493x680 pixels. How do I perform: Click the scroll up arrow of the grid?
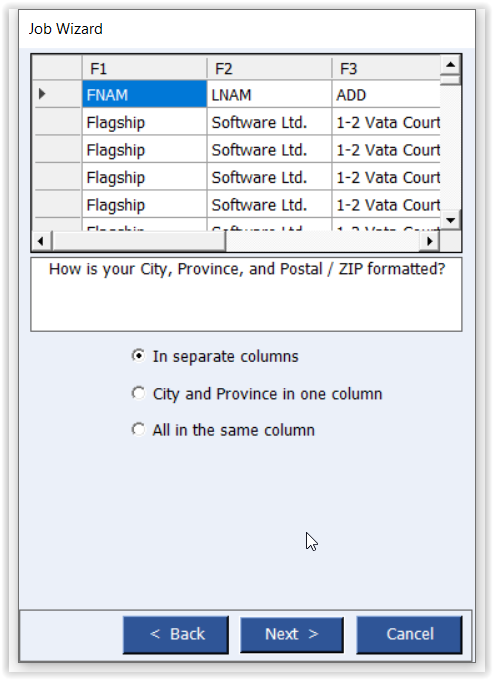coord(451,65)
